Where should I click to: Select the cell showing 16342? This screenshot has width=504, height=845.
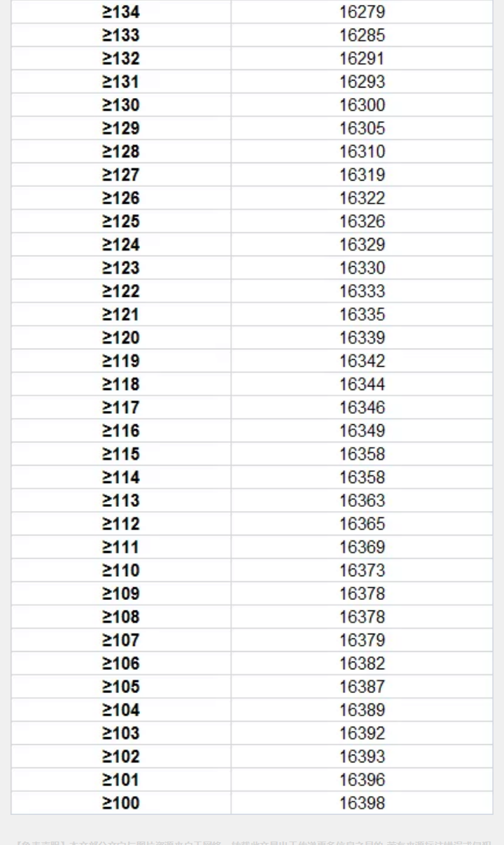362,361
